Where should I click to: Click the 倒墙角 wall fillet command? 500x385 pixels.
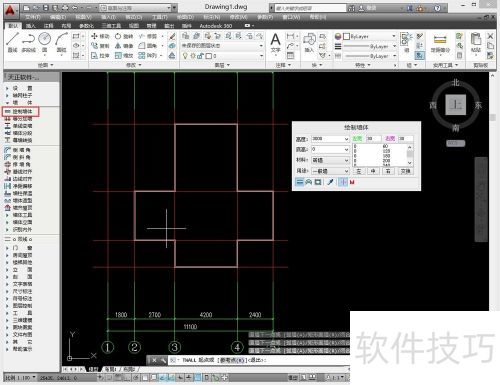(18, 150)
